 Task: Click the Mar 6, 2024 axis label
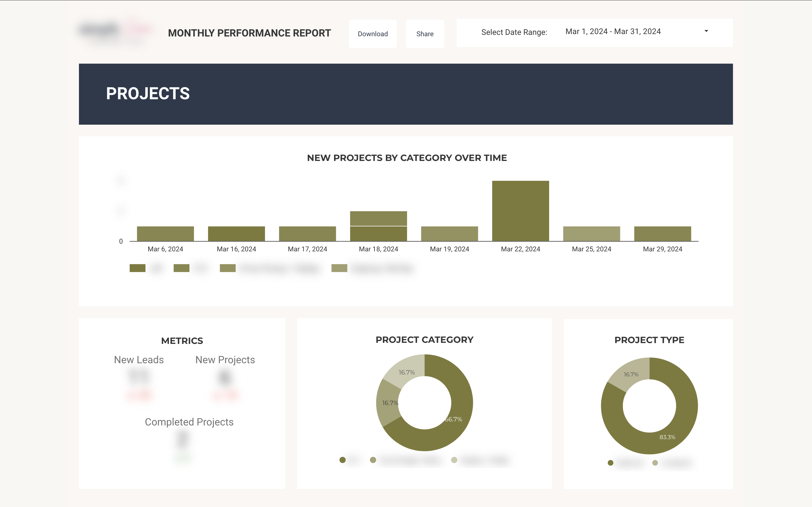(x=165, y=249)
